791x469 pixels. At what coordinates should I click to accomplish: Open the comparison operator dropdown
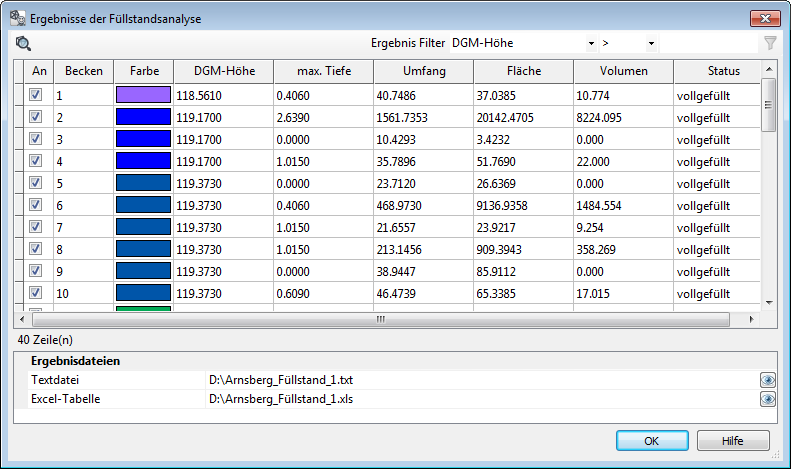651,44
